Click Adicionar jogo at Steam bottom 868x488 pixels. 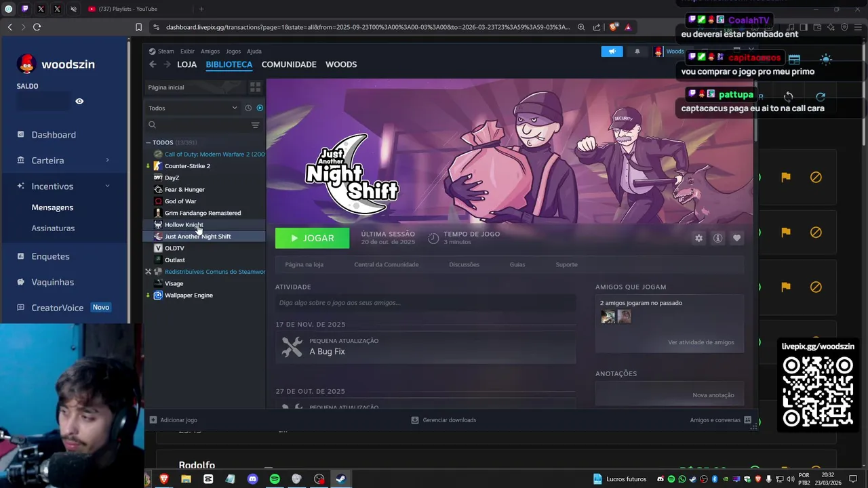(174, 420)
